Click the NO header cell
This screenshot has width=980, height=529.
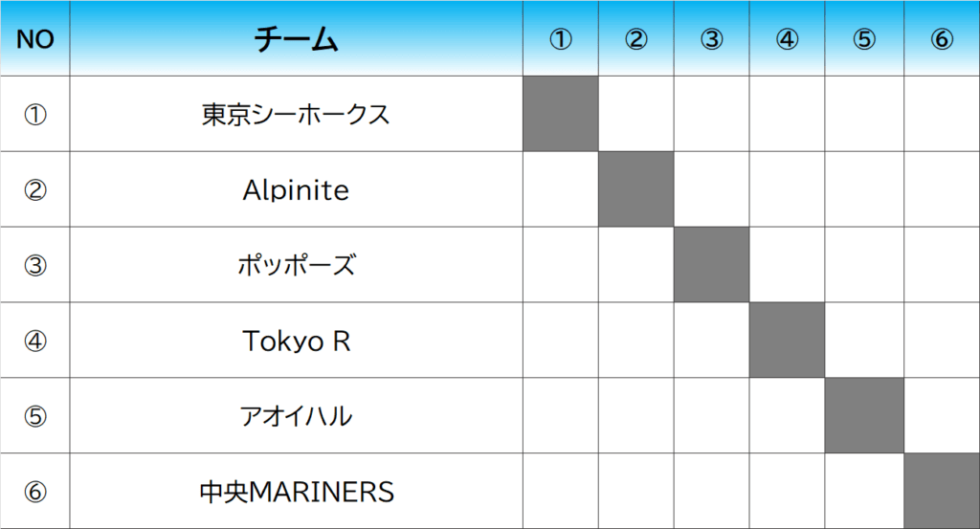(35, 39)
